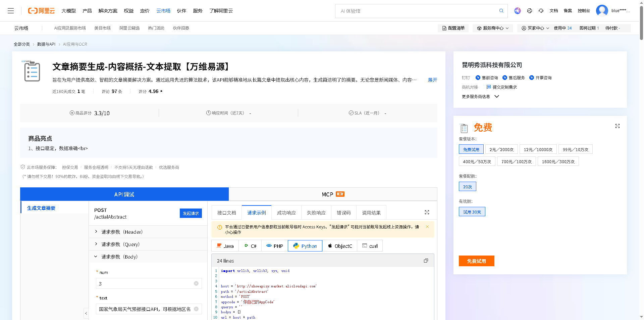Image resolution: width=644 pixels, height=320 pixels.
Task: Switch to the MCP tab
Action: coord(333,194)
